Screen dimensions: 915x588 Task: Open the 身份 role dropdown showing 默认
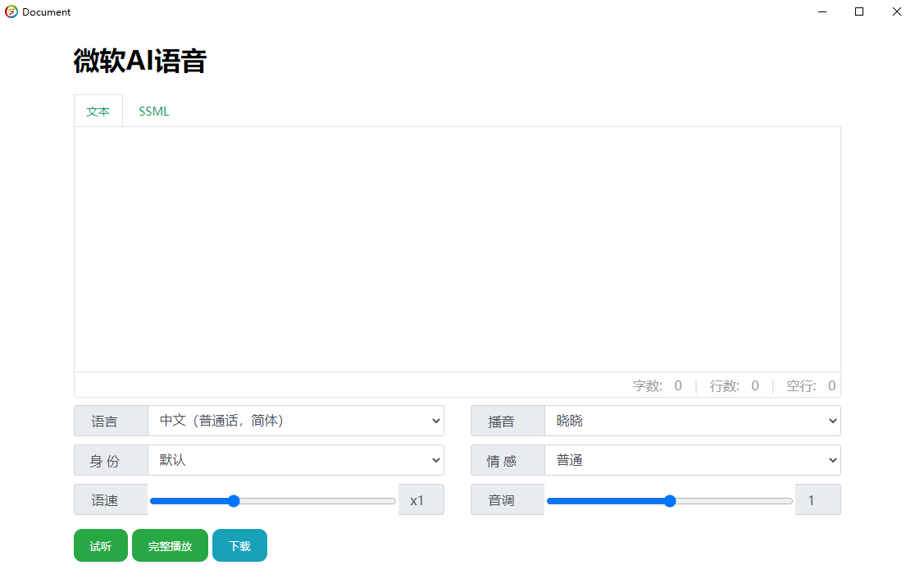point(296,461)
